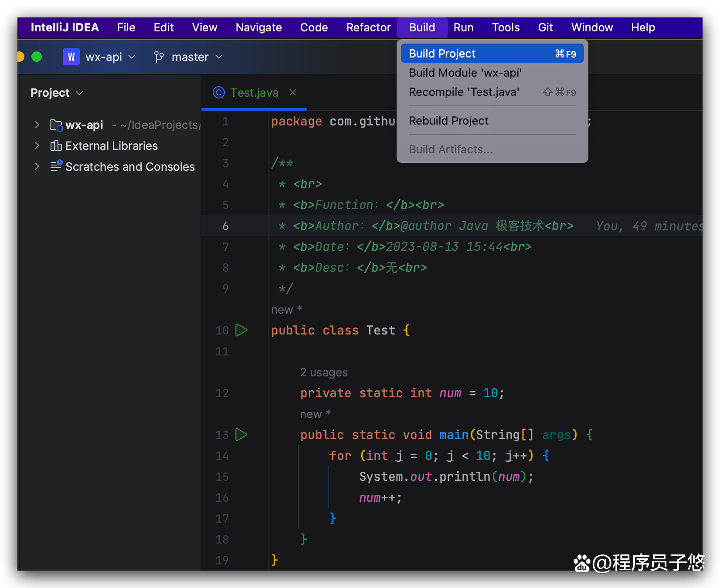The height and width of the screenshot is (588, 720).
Task: Click the green macOS zoom window button
Action: (x=37, y=57)
